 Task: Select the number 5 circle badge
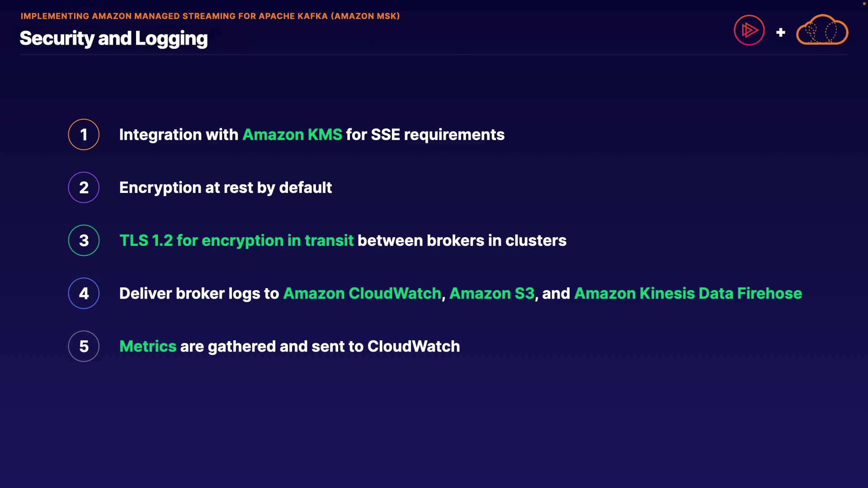point(84,346)
